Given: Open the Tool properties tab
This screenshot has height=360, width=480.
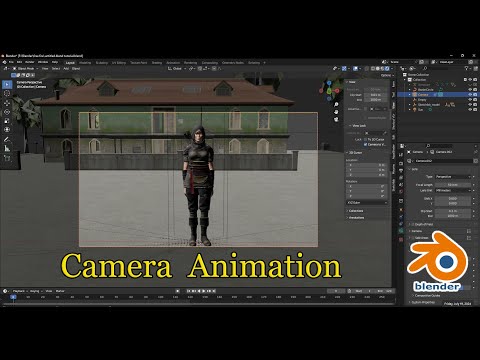Looking at the screenshot, I should click(401, 155).
